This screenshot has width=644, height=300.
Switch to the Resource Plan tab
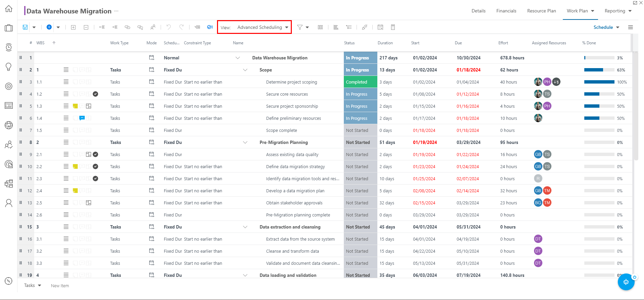click(541, 11)
